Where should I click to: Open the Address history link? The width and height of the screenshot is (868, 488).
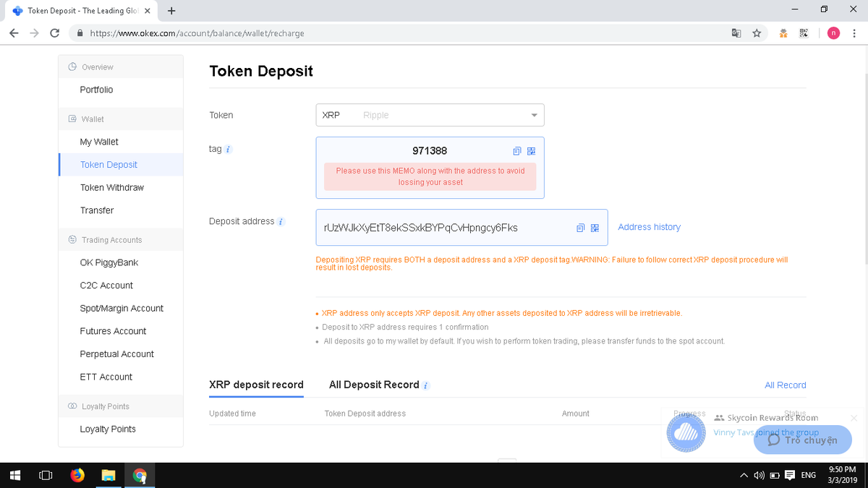click(x=649, y=227)
